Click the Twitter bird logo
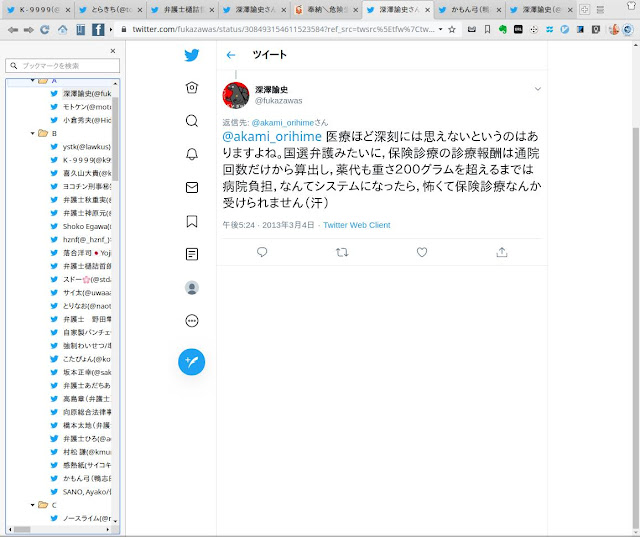This screenshot has width=640, height=537. click(191, 55)
